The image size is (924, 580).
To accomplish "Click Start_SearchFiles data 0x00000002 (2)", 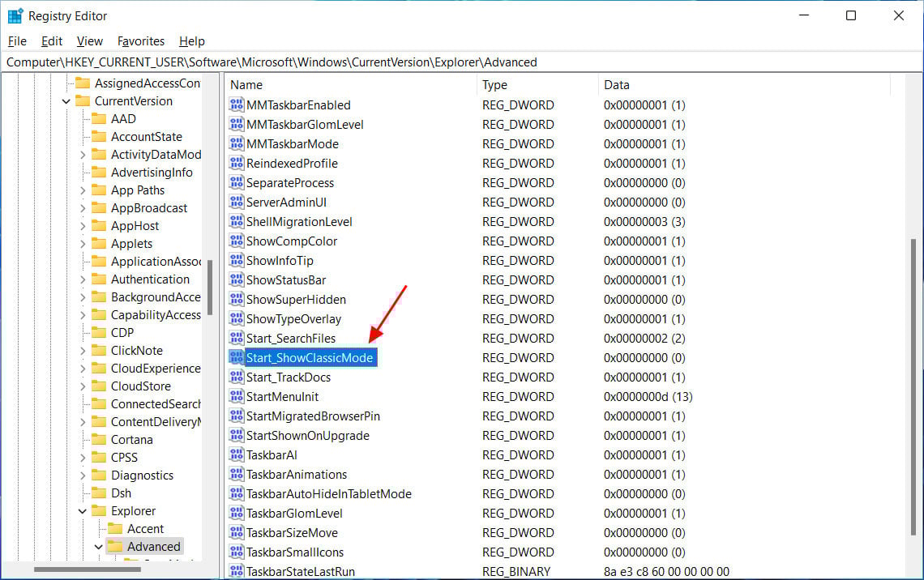I will [x=644, y=338].
